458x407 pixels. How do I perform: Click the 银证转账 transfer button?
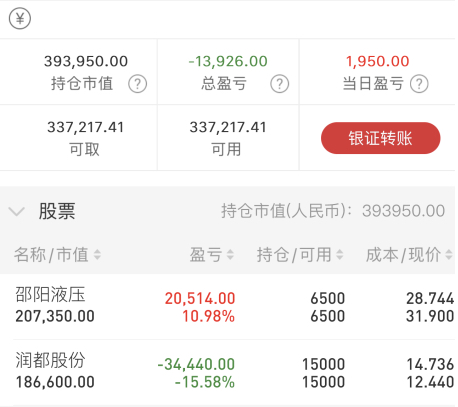click(380, 138)
